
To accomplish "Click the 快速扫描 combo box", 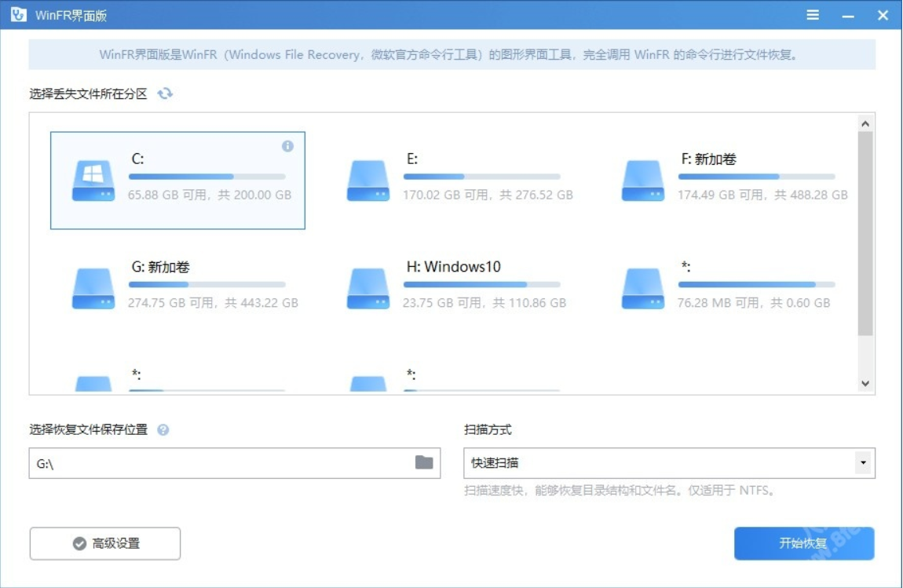I will pos(660,463).
